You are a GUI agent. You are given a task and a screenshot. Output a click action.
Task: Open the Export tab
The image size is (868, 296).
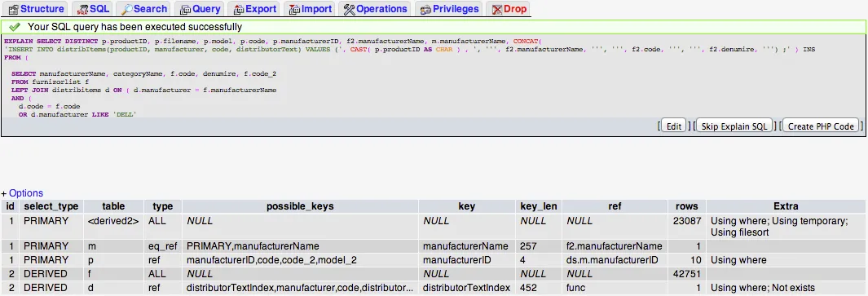[x=254, y=9]
